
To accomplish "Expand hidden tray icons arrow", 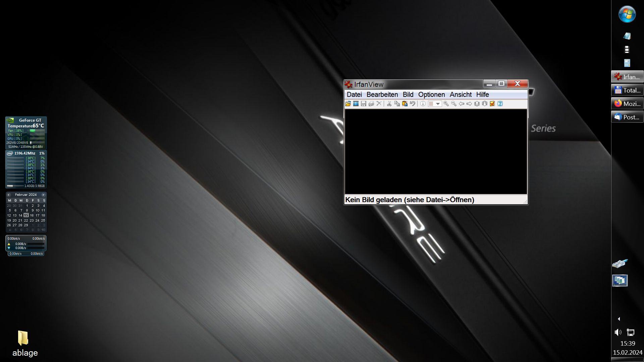I will pos(619,319).
